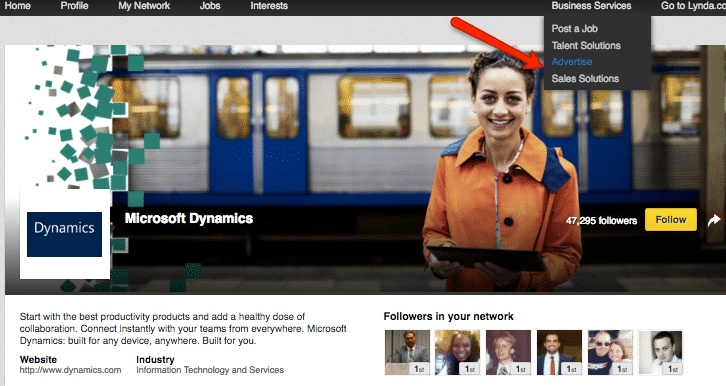Click the share arrow icon
This screenshot has height=386, width=726.
(x=713, y=220)
